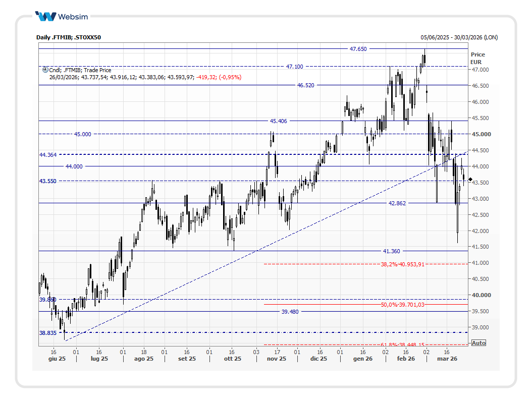Image resolution: width=532 pixels, height=403 pixels.
Task: Click the 41.360 support line label
Action: (391, 251)
